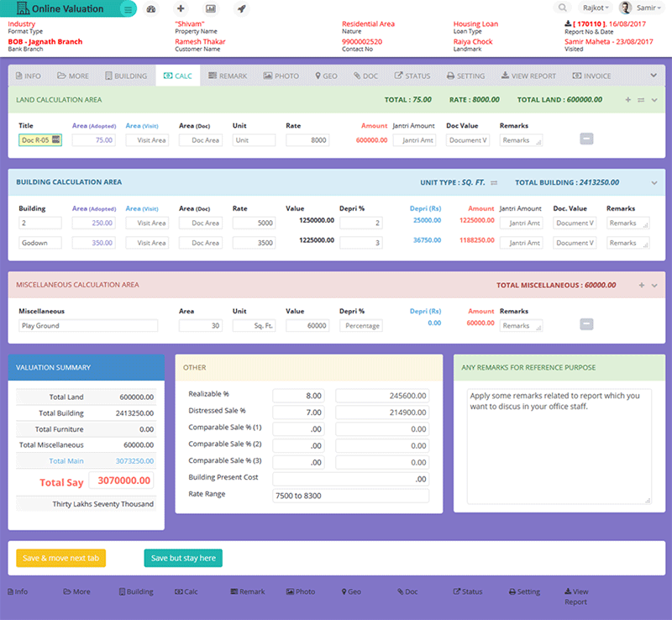The image size is (672, 620).
Task: Click the search magnifier icon
Action: 563,8
